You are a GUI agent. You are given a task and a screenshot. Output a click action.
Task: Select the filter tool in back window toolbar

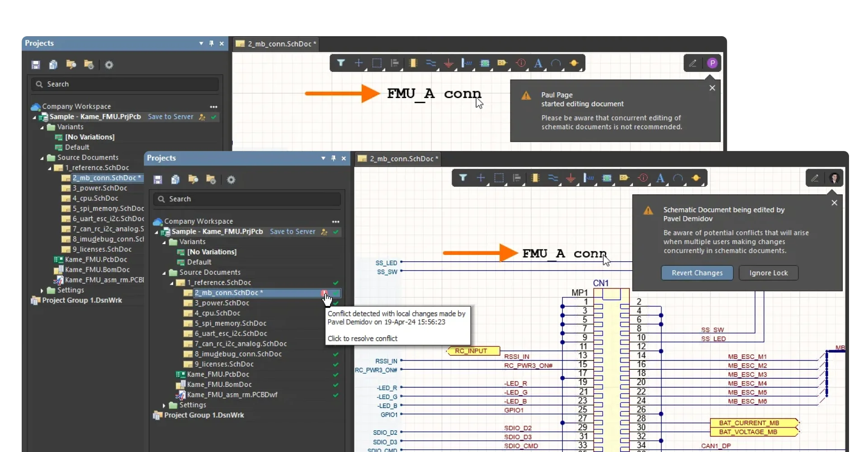pos(341,63)
